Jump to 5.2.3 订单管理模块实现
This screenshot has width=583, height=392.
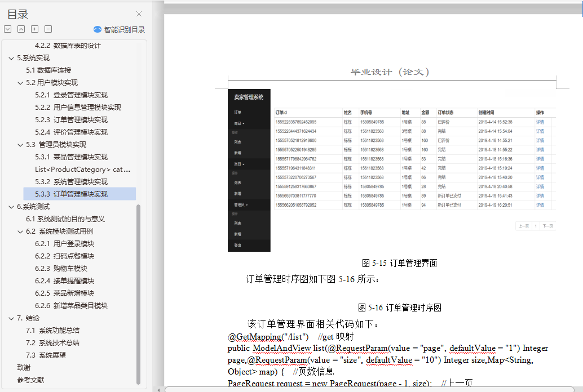[x=72, y=119]
